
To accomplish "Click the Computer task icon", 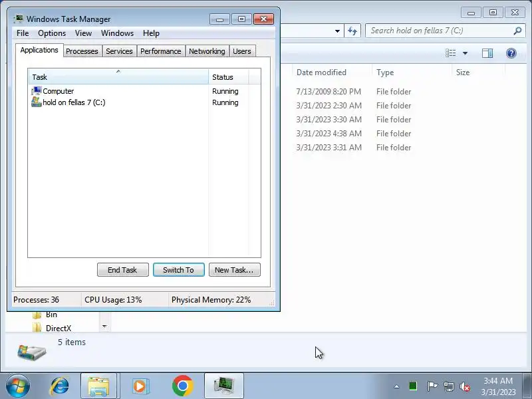I will (x=37, y=91).
